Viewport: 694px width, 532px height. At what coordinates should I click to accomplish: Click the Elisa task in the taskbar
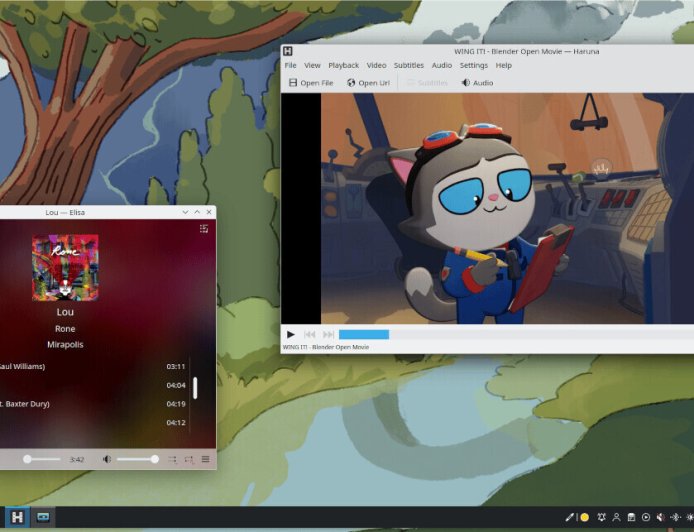pyautogui.click(x=43, y=517)
